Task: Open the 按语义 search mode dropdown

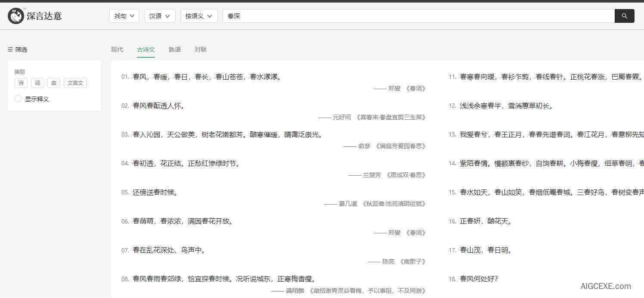Action: [199, 16]
